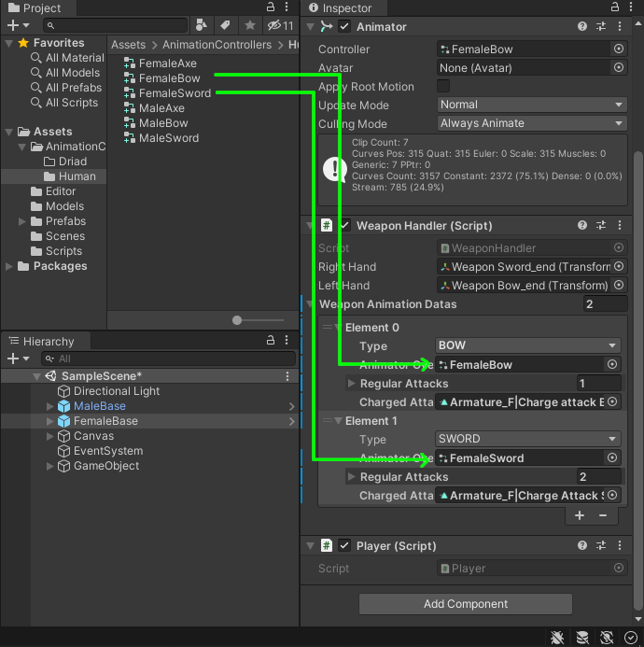Expand the Regular Attacks list in Element 0

[x=352, y=384]
